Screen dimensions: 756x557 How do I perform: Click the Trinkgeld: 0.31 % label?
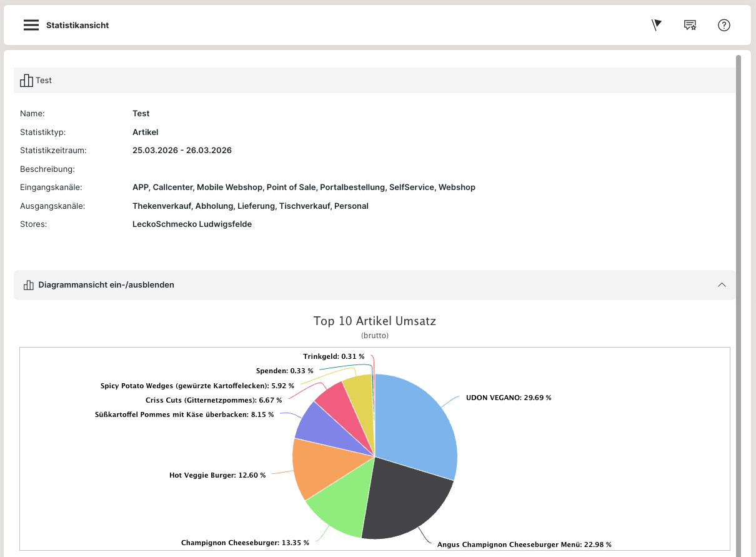pos(334,356)
